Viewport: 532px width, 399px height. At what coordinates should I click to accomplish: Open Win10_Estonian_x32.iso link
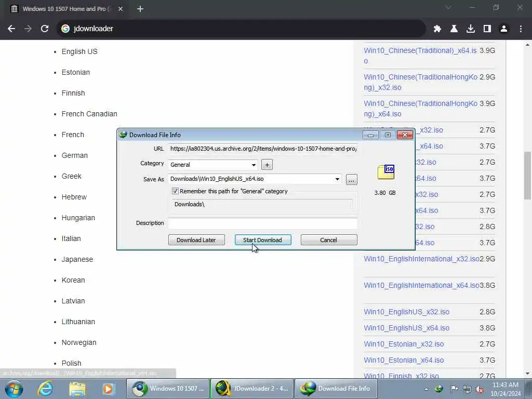pyautogui.click(x=404, y=344)
